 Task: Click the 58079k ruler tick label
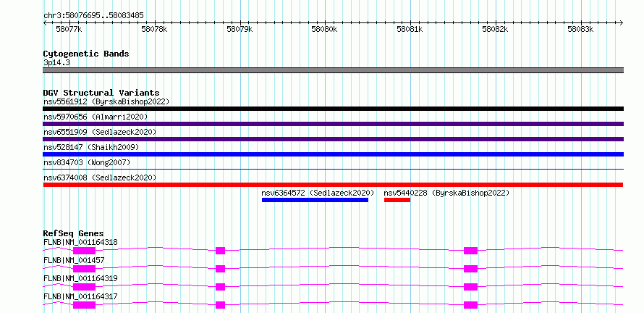240,29
